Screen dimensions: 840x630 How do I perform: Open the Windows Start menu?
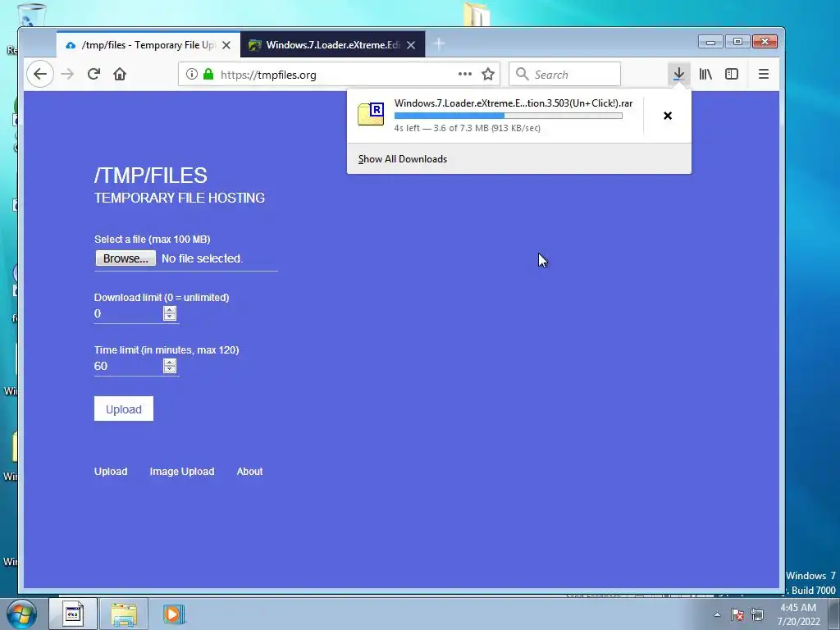pyautogui.click(x=21, y=614)
